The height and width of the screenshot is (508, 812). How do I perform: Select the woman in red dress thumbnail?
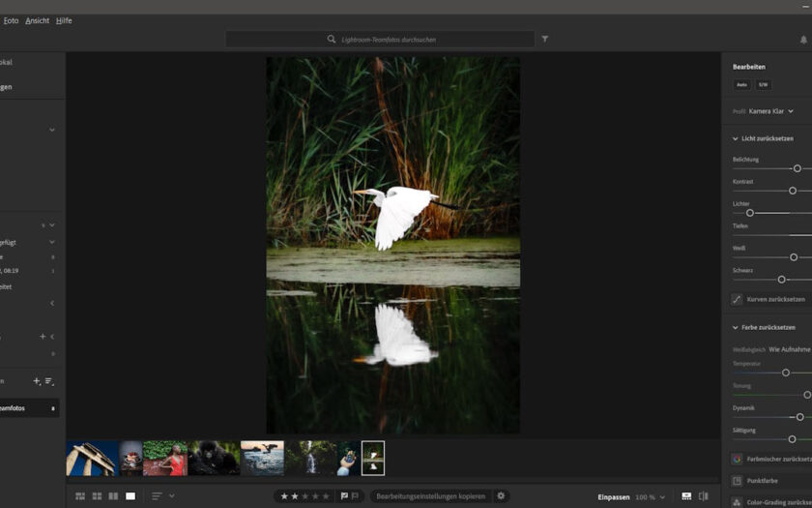tap(165, 459)
